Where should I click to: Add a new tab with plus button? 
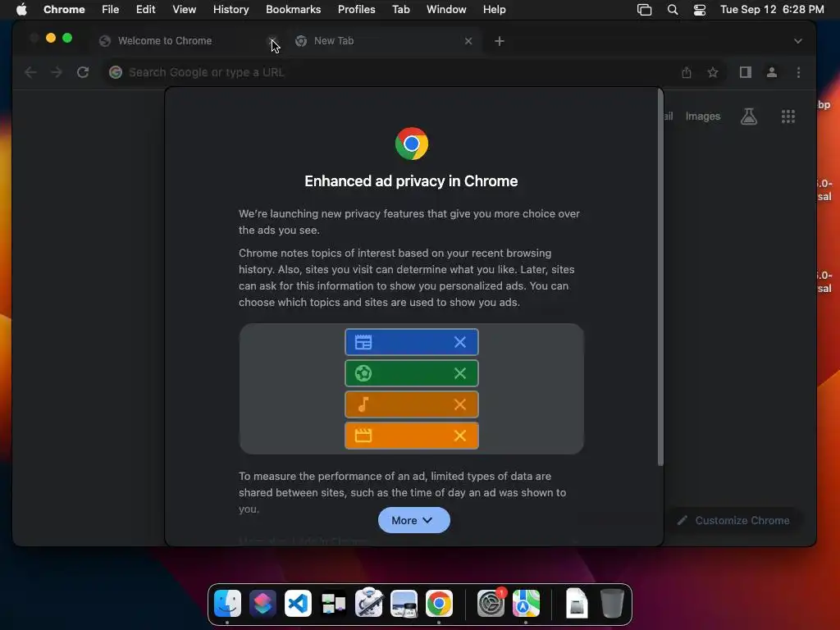point(500,41)
